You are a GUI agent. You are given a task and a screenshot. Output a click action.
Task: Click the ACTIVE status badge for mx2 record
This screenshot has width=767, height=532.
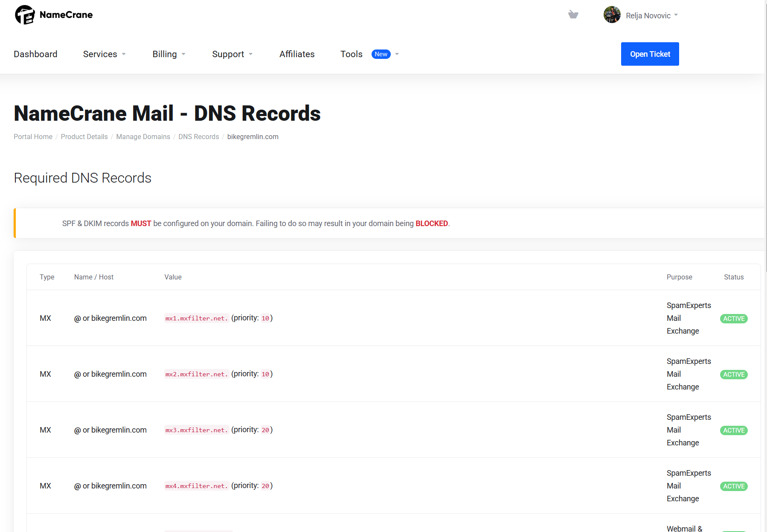(734, 375)
